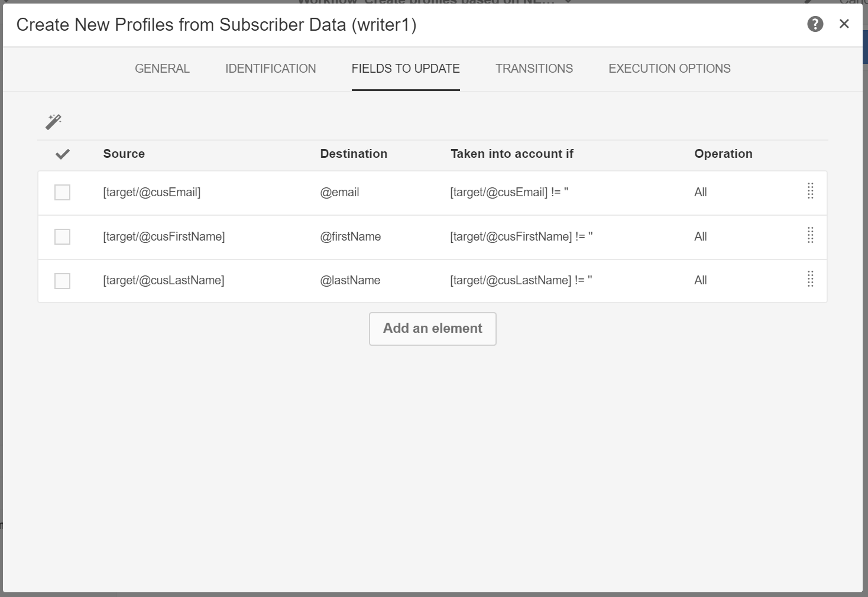Click the [target/@cusLastName] source cell
The width and height of the screenshot is (868, 597).
pos(164,281)
